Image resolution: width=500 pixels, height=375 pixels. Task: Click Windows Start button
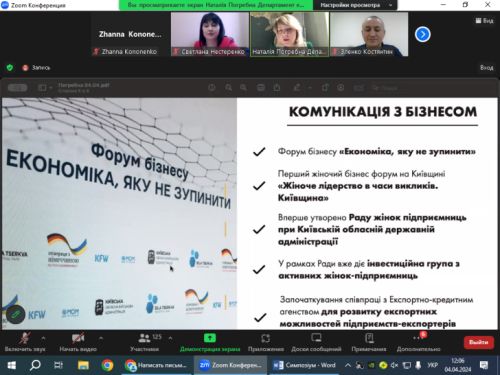[x=12, y=365]
